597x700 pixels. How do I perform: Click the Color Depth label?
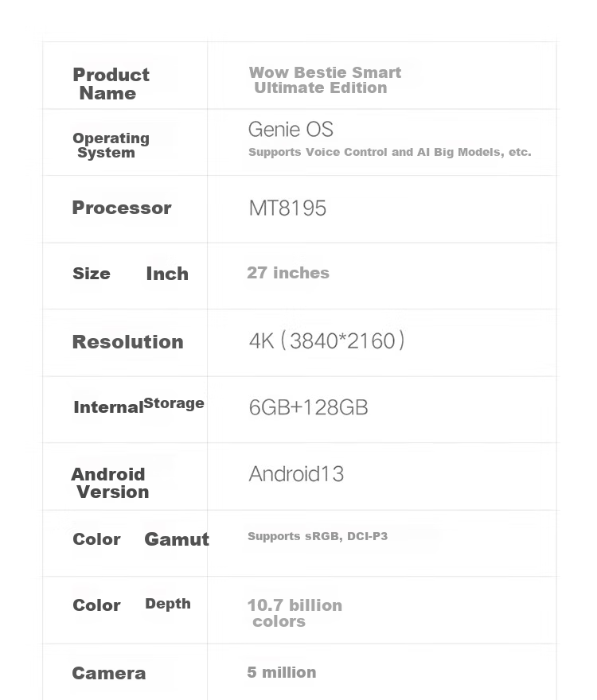(131, 605)
